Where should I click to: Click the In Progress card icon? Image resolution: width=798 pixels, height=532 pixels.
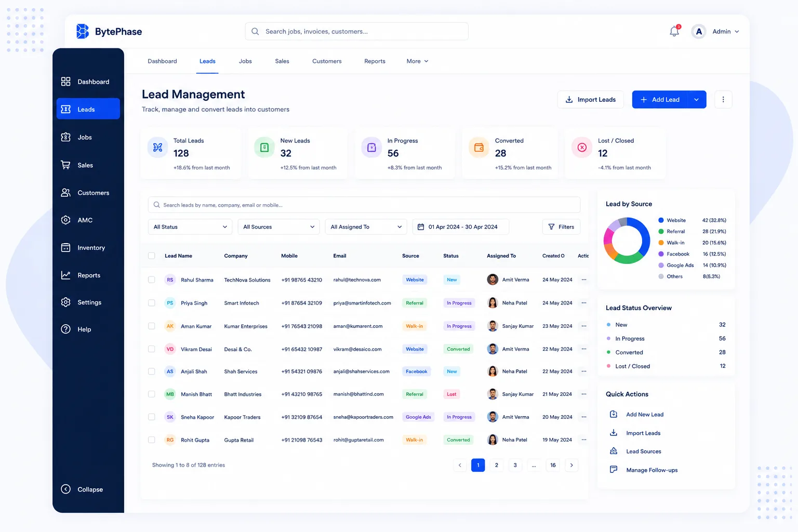click(x=371, y=148)
